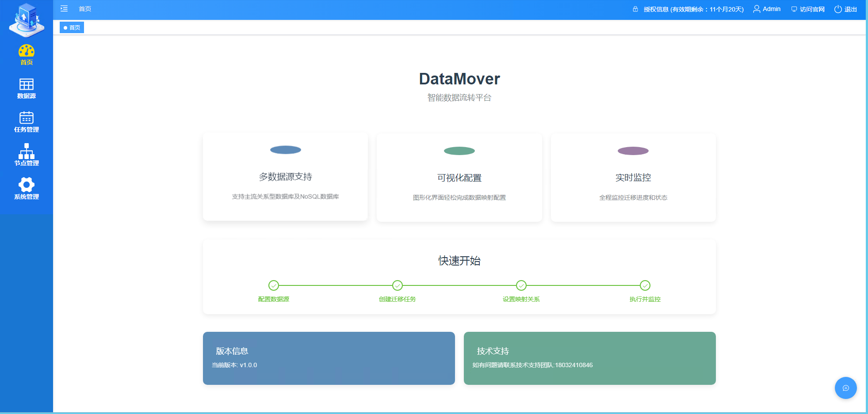Click the 系统管理 gear icon
The image size is (868, 414).
coord(26,186)
